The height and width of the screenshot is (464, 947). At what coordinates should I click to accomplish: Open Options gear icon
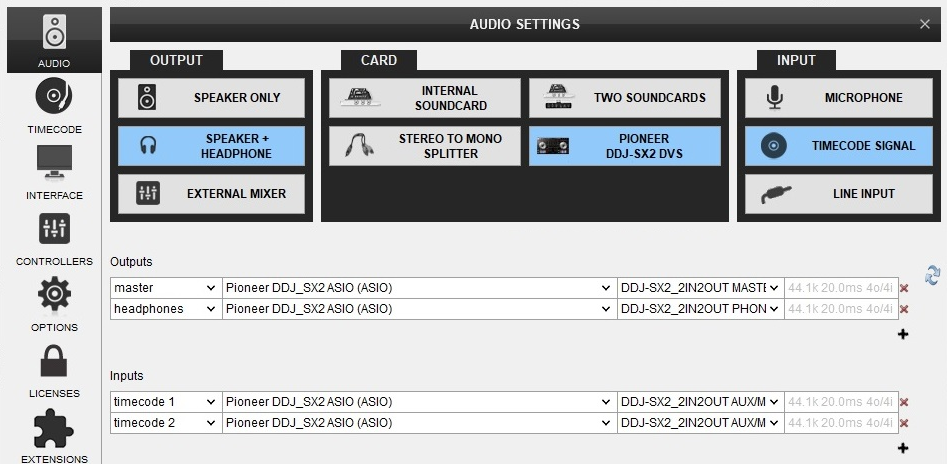[54, 295]
